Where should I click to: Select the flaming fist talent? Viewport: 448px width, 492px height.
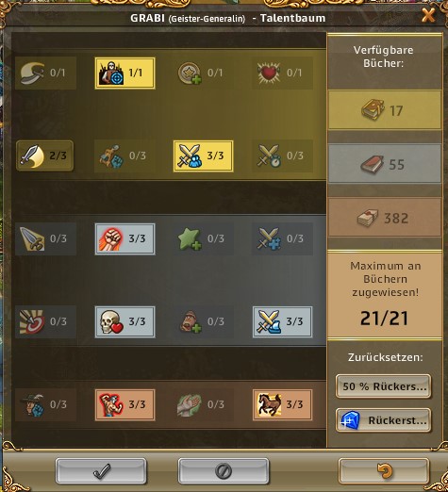click(124, 238)
